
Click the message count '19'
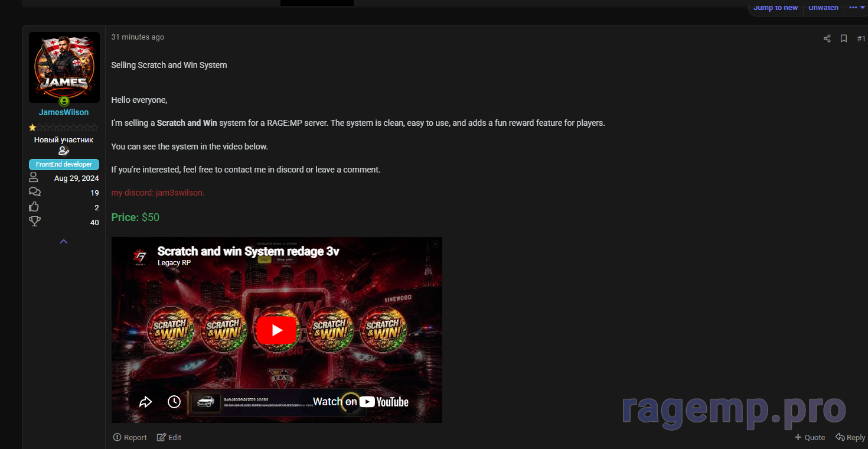94,193
